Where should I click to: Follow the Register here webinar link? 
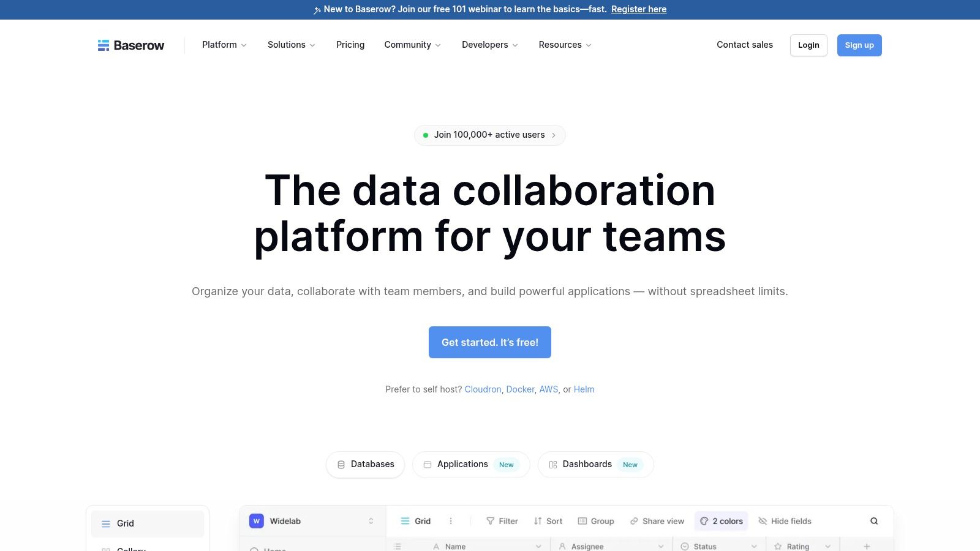click(x=639, y=9)
